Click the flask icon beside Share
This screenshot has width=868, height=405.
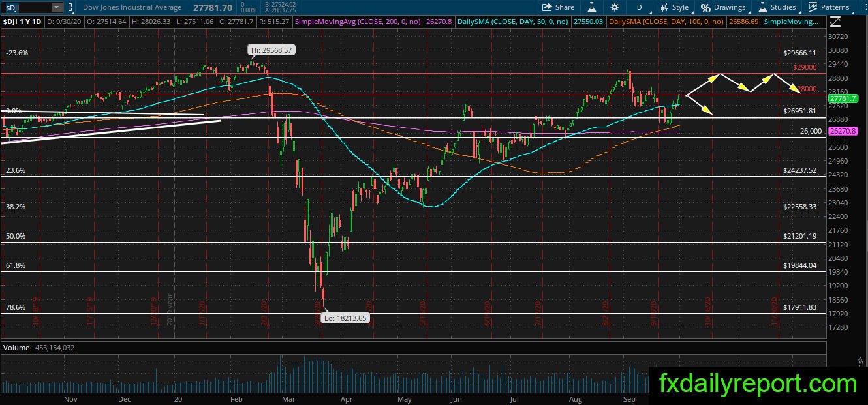click(x=592, y=7)
